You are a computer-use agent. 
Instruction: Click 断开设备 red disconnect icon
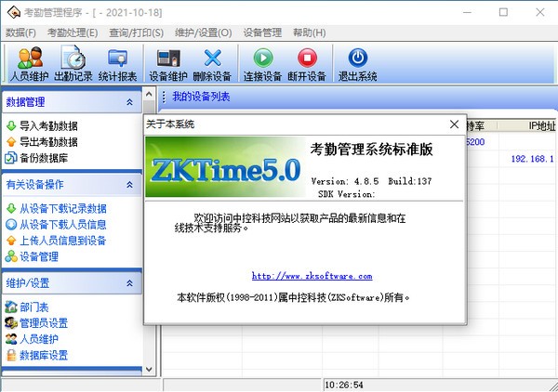(307, 58)
